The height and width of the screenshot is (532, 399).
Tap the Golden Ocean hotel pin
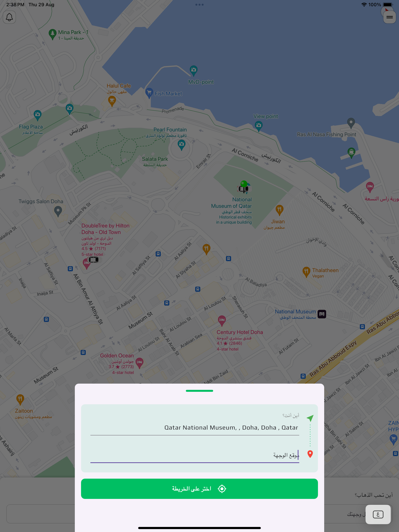[139, 363]
